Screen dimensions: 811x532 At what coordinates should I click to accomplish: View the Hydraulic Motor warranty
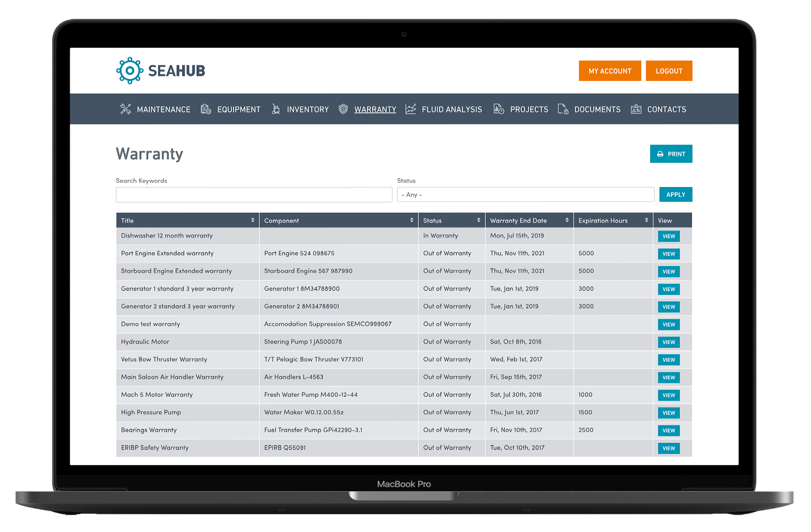[668, 342]
